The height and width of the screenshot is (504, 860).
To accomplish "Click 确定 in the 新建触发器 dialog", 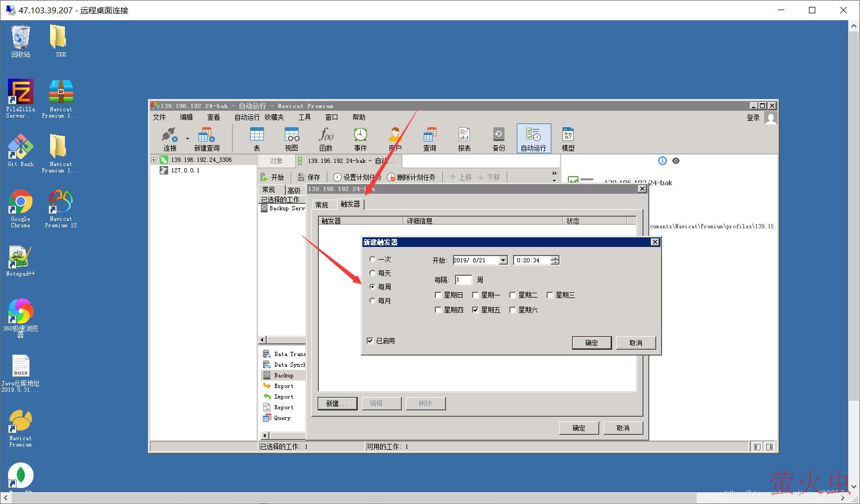I will coord(591,343).
